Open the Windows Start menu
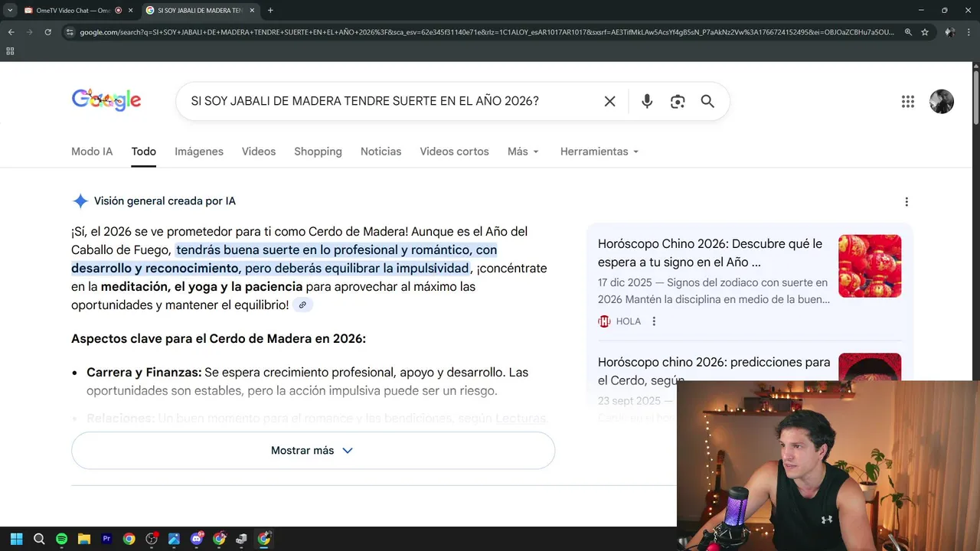The height and width of the screenshot is (551, 980). click(x=16, y=539)
